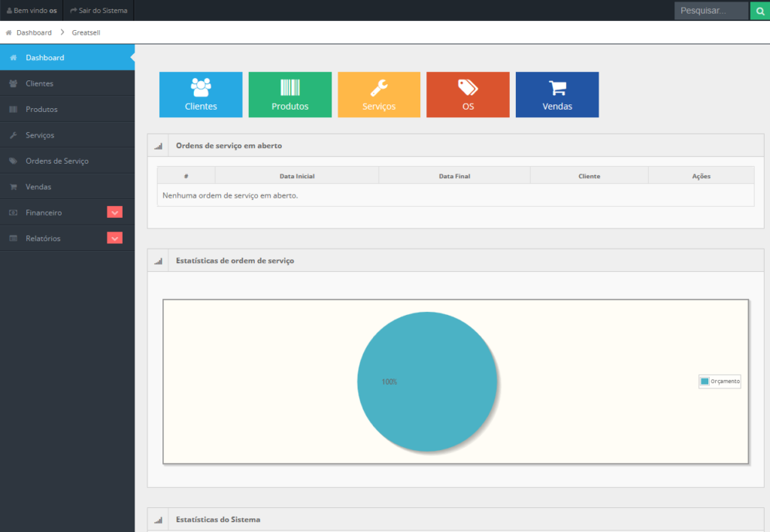Click the Sair do Sistema logout link
This screenshot has height=532, width=770.
(99, 11)
